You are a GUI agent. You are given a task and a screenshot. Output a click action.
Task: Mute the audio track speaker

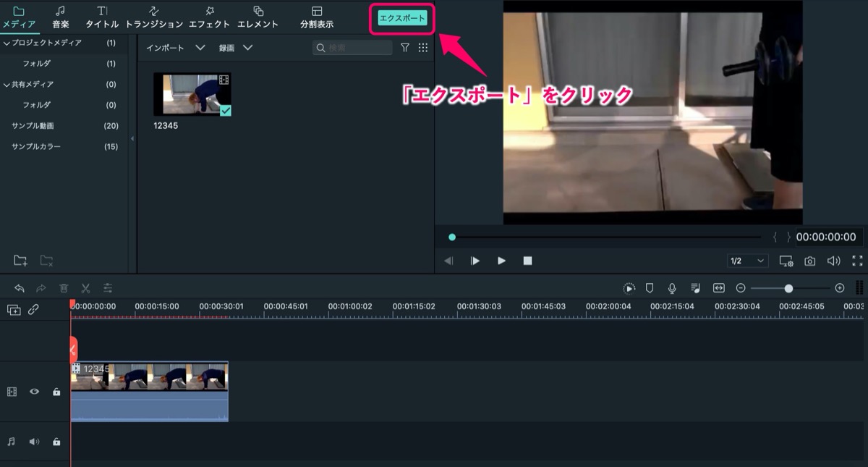34,442
